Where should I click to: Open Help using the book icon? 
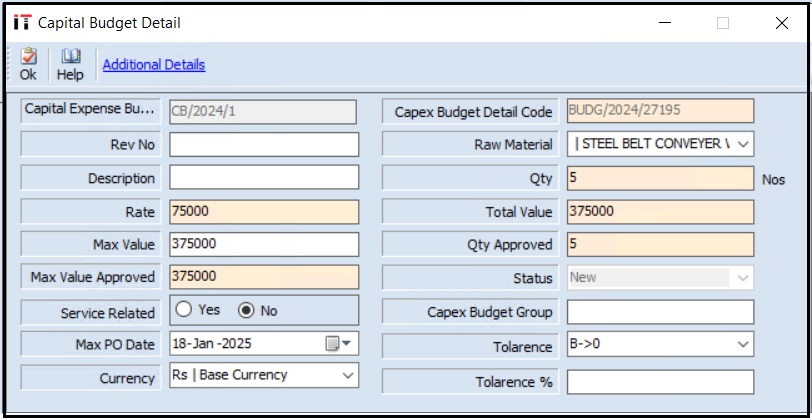coord(70,57)
